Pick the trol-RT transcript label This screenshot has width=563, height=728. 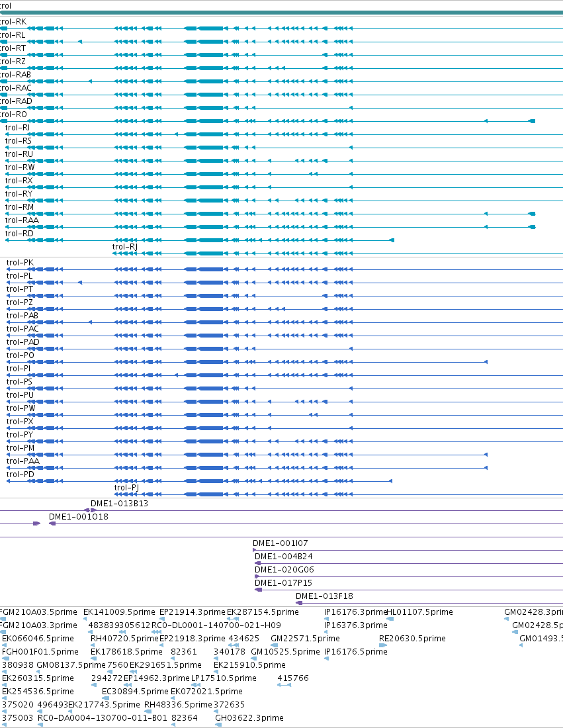click(13, 48)
